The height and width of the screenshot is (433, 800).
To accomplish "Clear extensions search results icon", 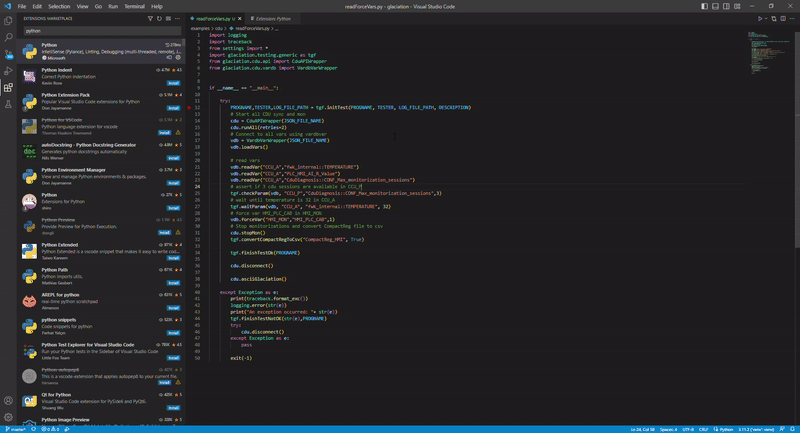I will (x=168, y=18).
